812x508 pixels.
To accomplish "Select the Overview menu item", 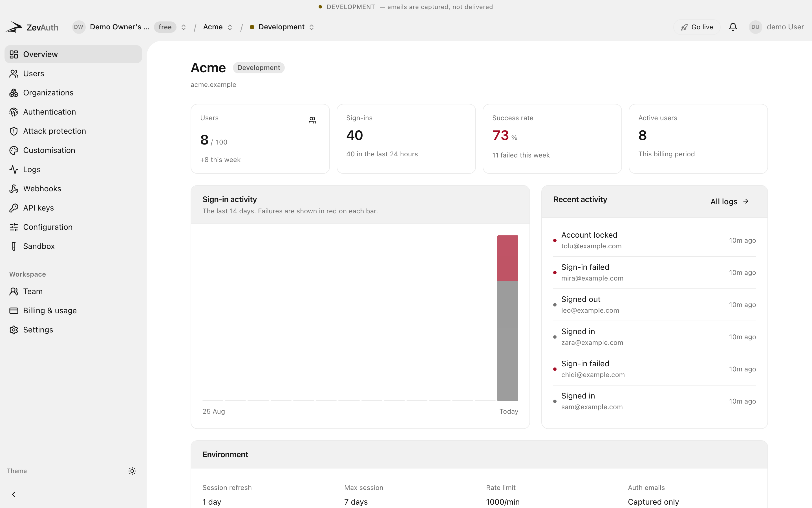I will pos(73,54).
